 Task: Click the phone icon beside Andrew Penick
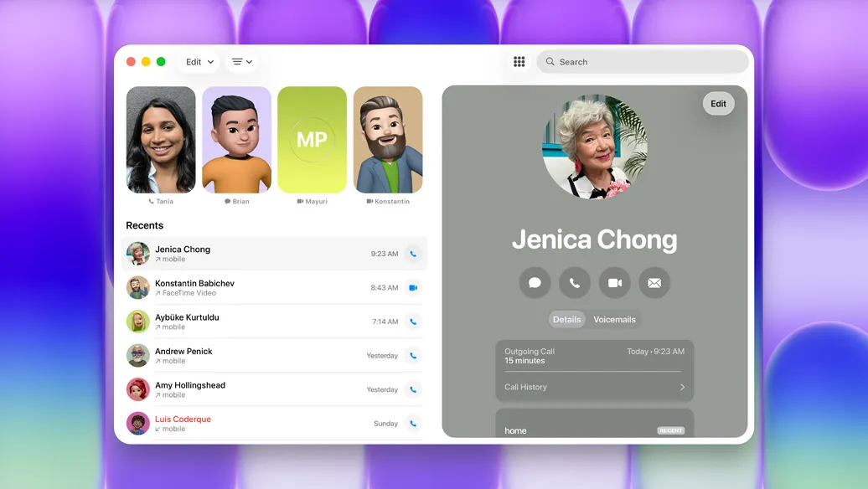click(412, 355)
